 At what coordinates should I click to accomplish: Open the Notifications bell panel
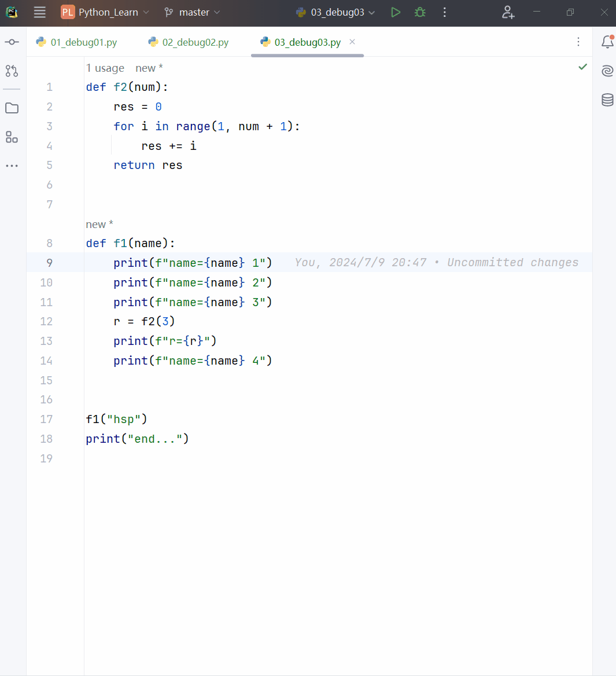pos(607,42)
